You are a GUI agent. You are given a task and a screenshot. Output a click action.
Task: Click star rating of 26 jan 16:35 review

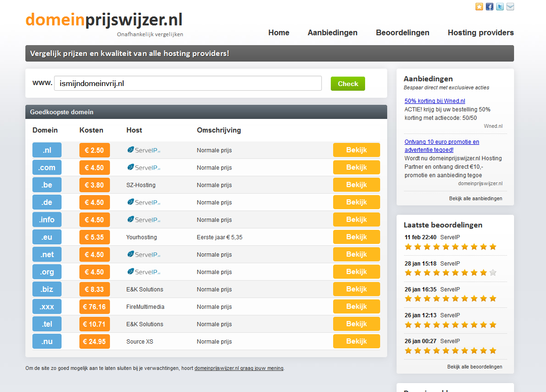451,298
